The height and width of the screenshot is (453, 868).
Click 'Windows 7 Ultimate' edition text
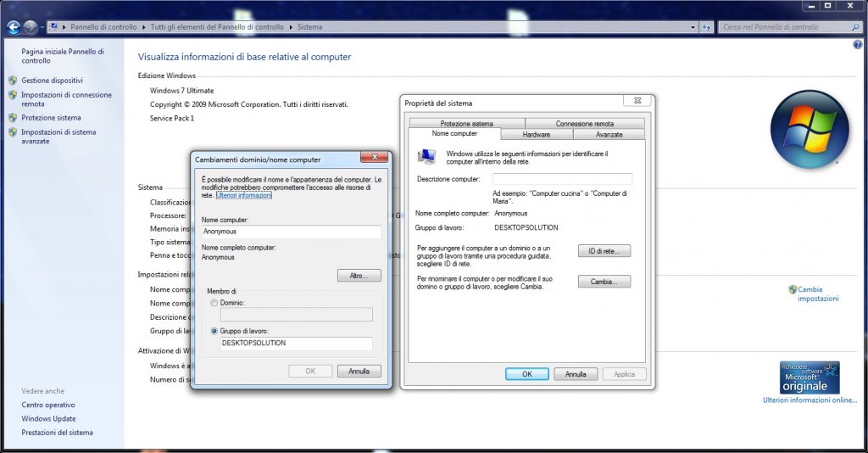(x=181, y=90)
